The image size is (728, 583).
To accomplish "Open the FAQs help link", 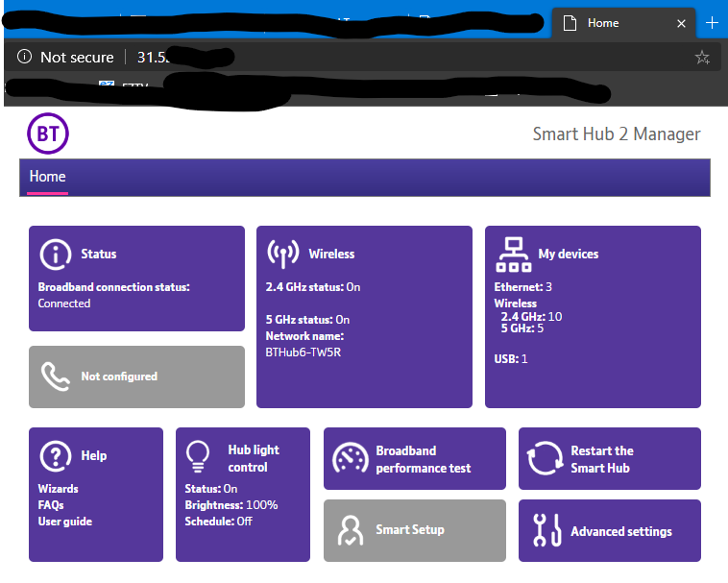I will pos(51,505).
